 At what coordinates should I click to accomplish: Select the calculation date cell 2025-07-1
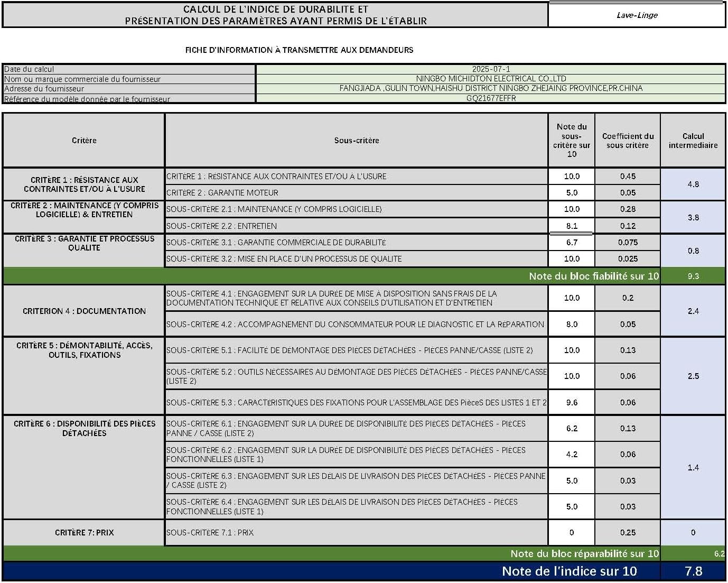tap(491, 69)
